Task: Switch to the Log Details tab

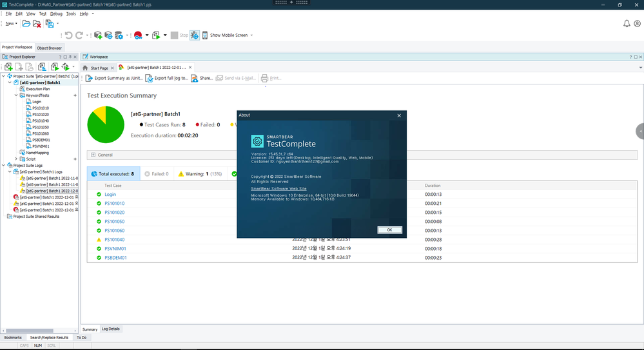Action: pos(111,329)
